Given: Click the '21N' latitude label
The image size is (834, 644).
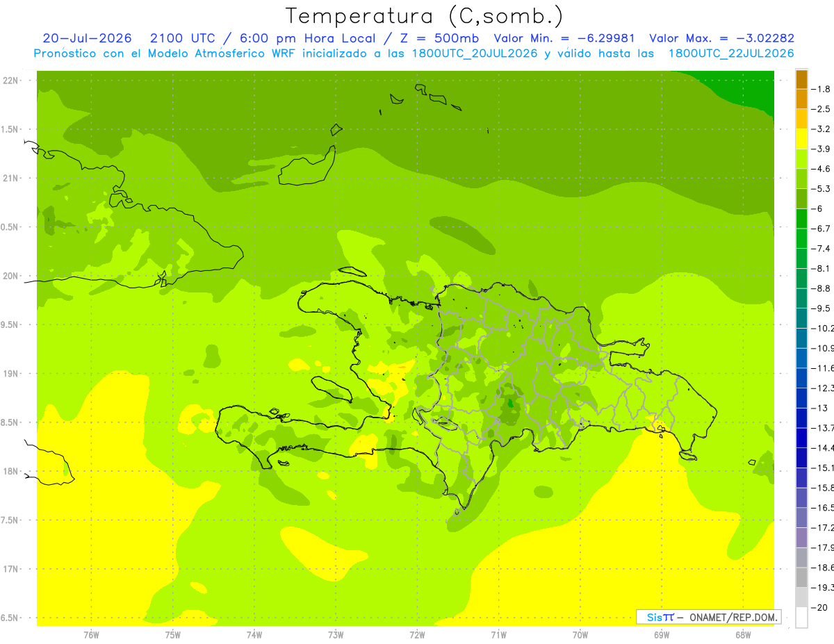Looking at the screenshot, I should (x=11, y=179).
